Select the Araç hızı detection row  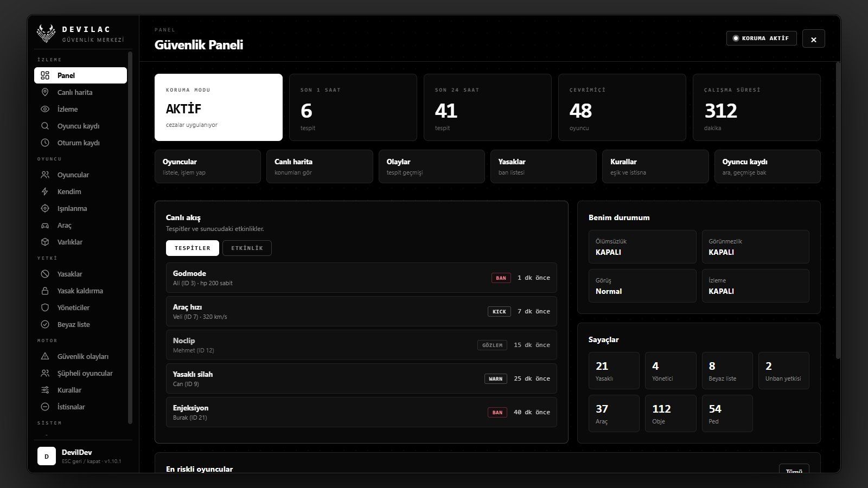[361, 311]
